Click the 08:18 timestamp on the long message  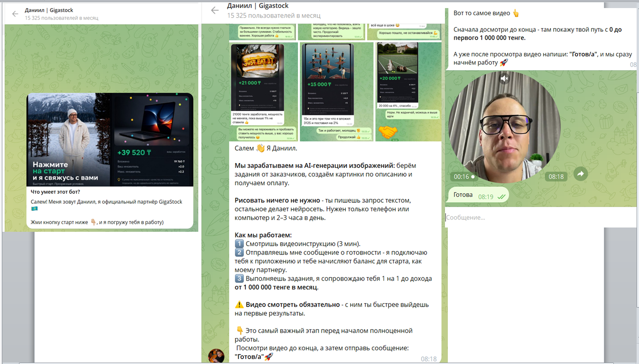click(428, 359)
